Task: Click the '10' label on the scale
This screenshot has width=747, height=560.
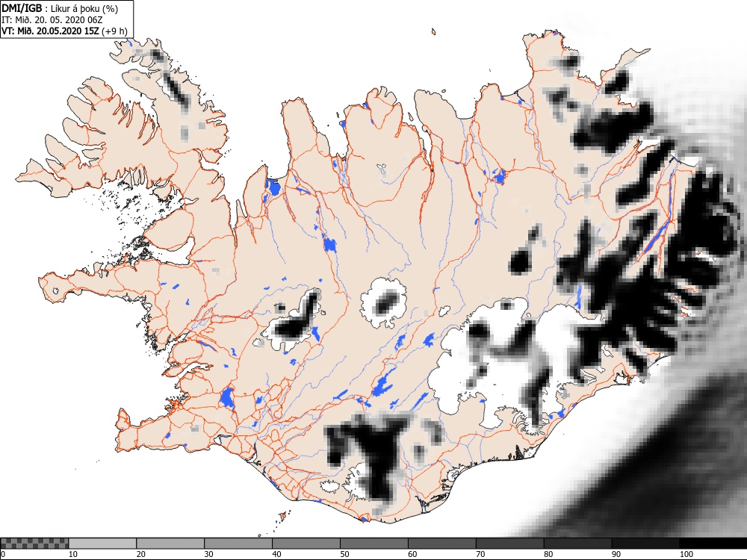Action: [73, 554]
